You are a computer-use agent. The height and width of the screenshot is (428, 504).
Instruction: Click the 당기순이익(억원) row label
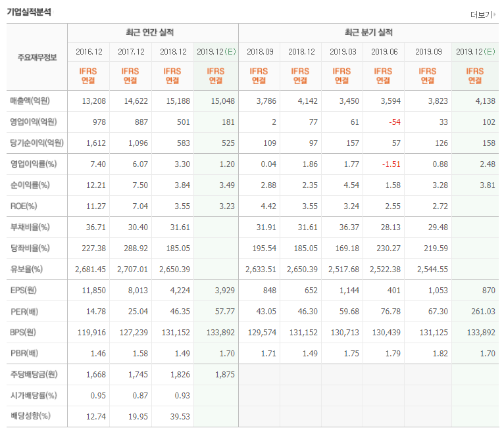(x=37, y=143)
